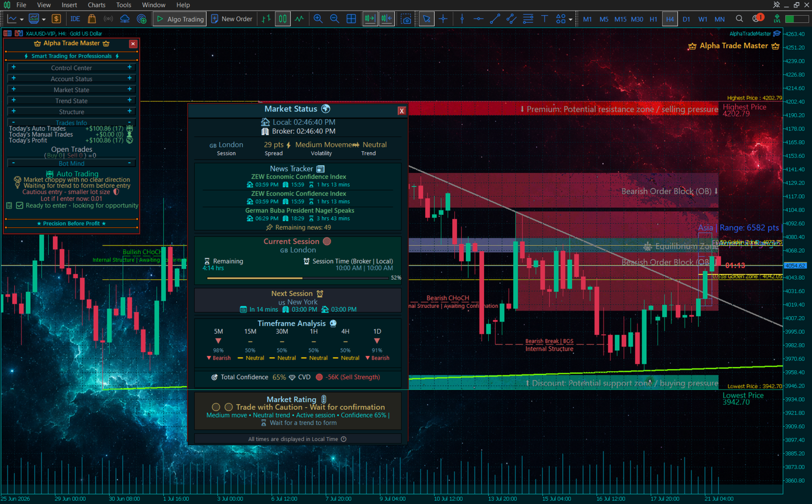The height and width of the screenshot is (504, 812).
Task: Click the zoom in magnifier icon
Action: tap(318, 19)
